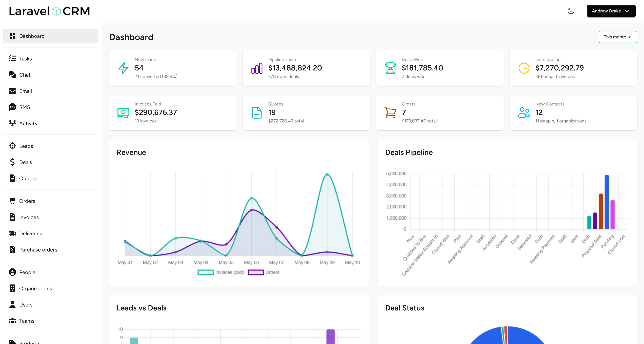Click the Dashboard grid icon in sidebar
Viewport: 644px width, 344px height.
(12, 36)
